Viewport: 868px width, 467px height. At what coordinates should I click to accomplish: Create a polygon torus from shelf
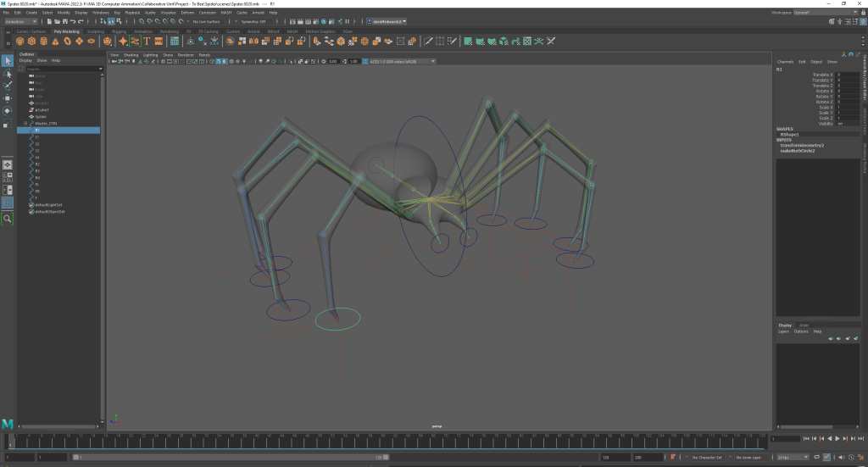tap(68, 42)
